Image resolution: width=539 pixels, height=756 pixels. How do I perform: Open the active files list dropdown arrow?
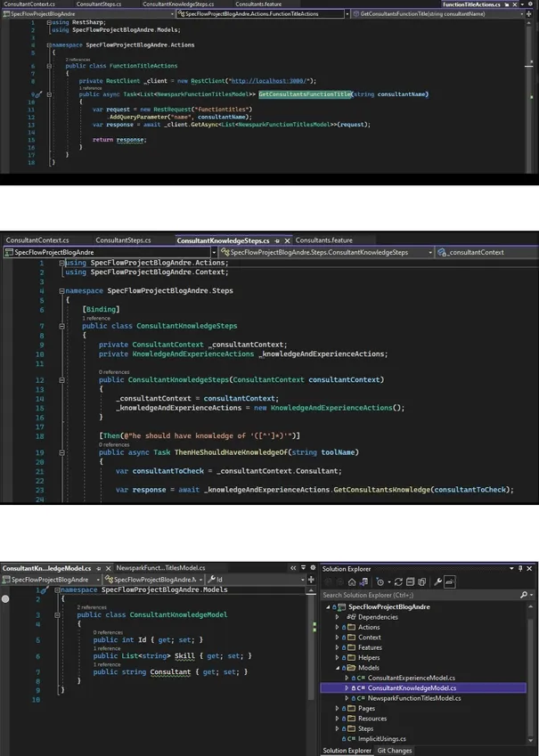tap(303, 568)
